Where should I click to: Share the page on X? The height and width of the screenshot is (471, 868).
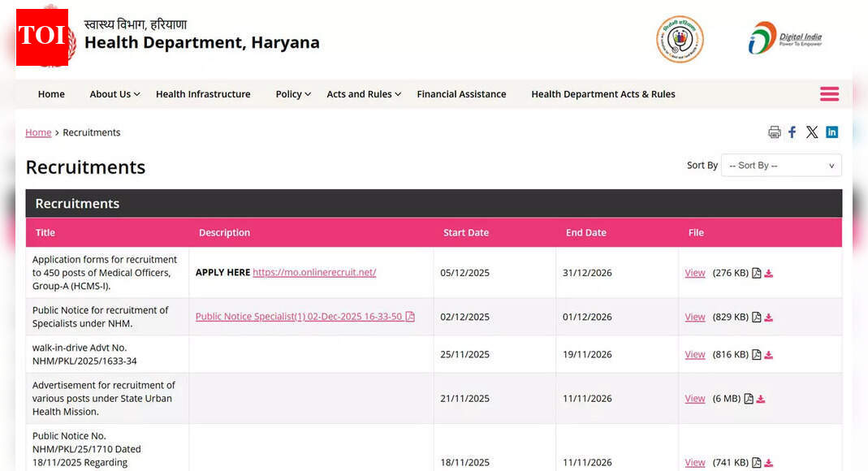tap(812, 132)
